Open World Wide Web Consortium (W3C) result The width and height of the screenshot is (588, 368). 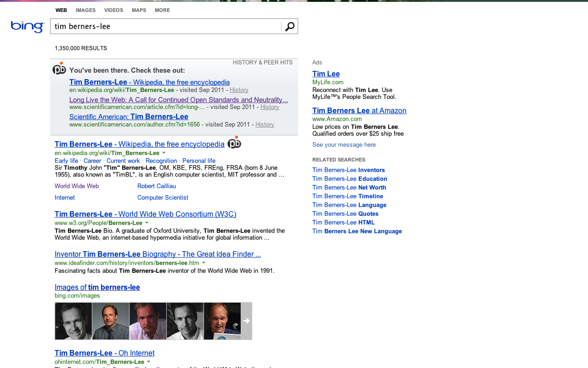145,214
